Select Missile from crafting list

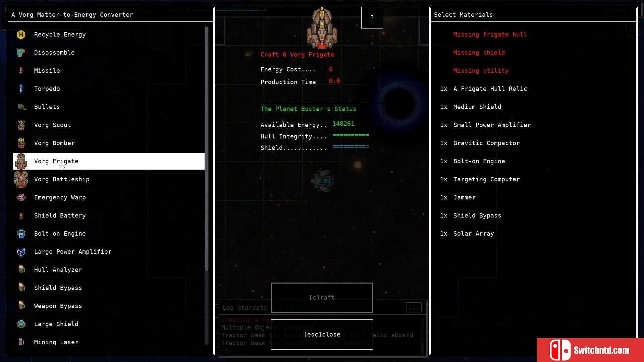tap(47, 70)
